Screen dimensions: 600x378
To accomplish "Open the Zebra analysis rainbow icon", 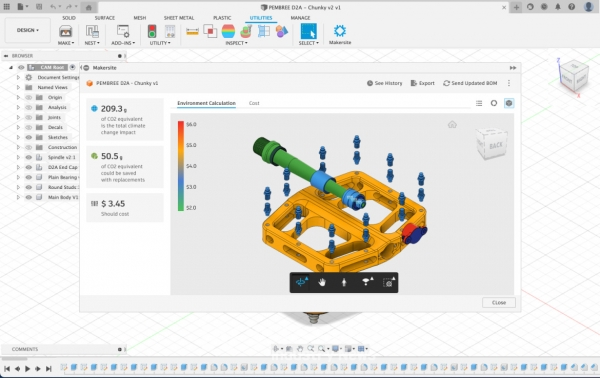I will point(228,31).
